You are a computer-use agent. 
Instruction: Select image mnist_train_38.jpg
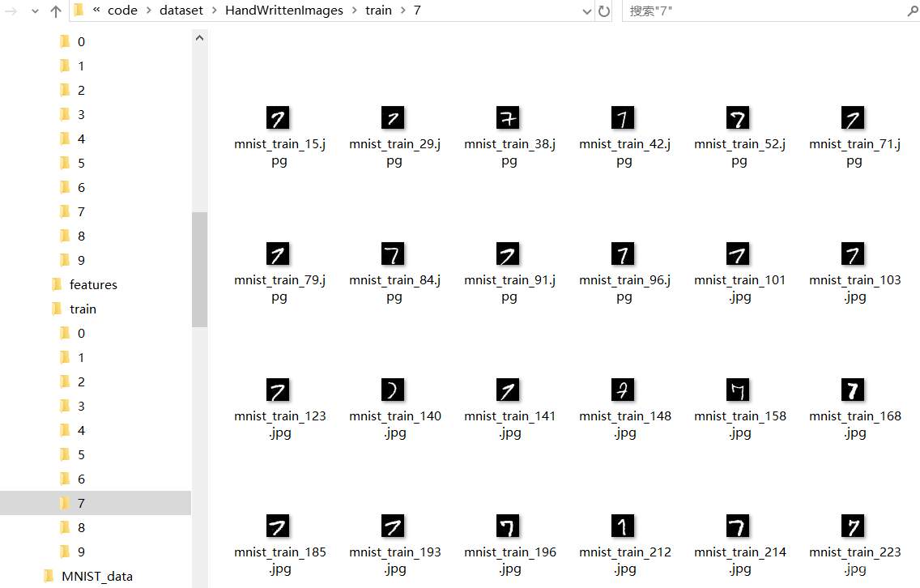[508, 118]
